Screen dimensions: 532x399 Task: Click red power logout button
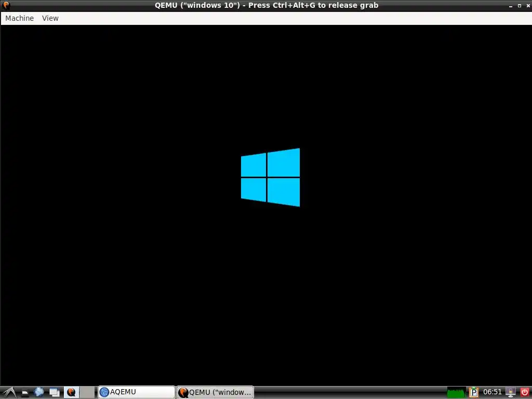tap(524, 392)
